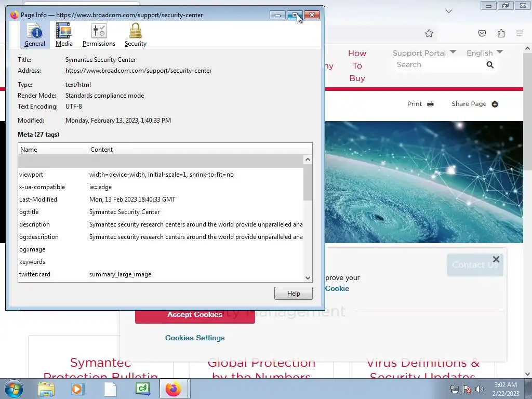
Task: Click the page scrollbar down arrow
Action: click(528, 374)
